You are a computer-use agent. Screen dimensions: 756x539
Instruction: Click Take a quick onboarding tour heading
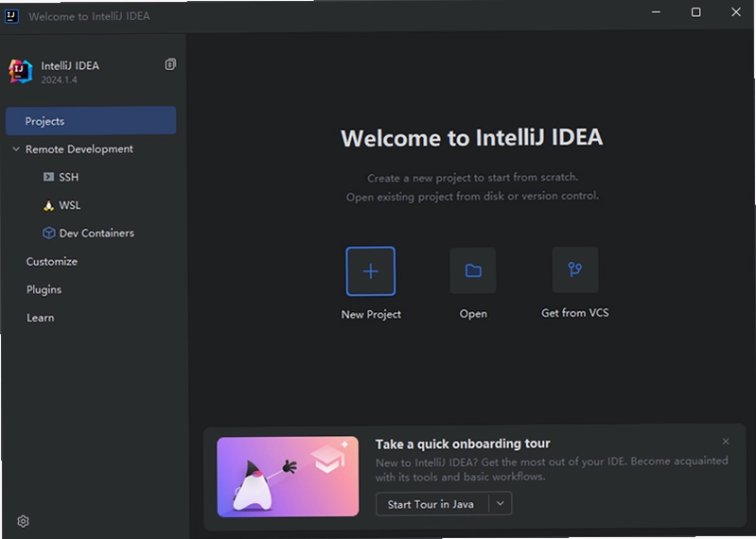point(463,443)
